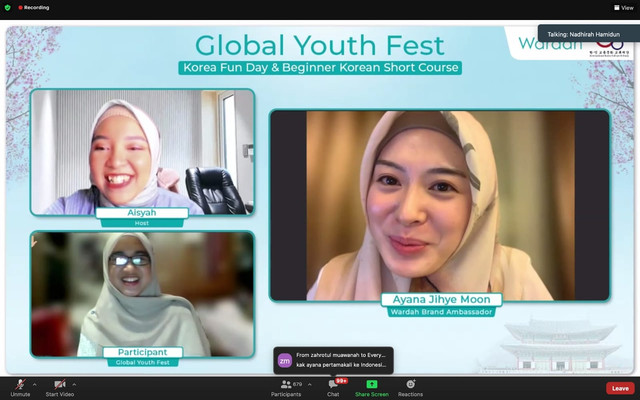The image size is (640, 400).
Task: Click the 'Participant' name label
Action: tap(142, 352)
